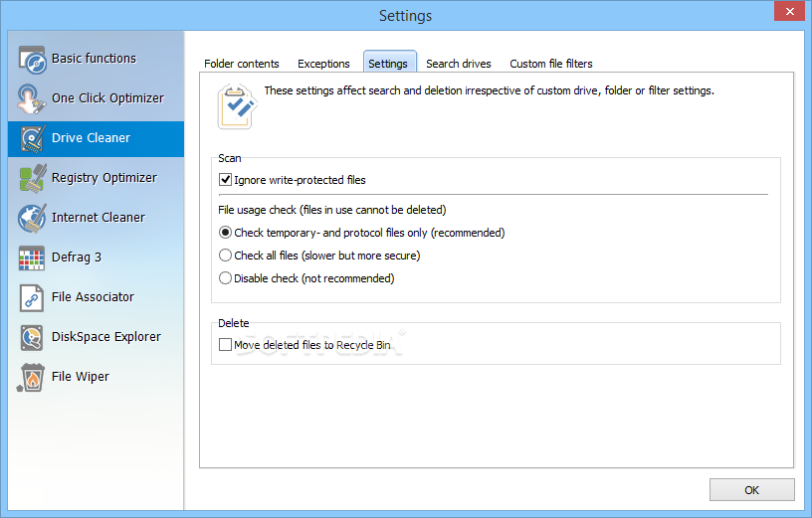
Task: Choose File Wiper label in sidebar
Action: [x=81, y=377]
